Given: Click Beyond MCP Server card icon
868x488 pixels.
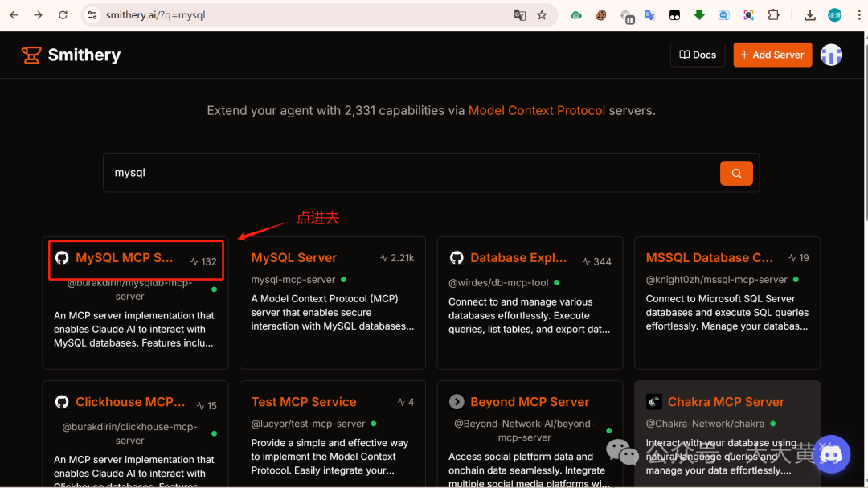Looking at the screenshot, I should click(x=457, y=402).
